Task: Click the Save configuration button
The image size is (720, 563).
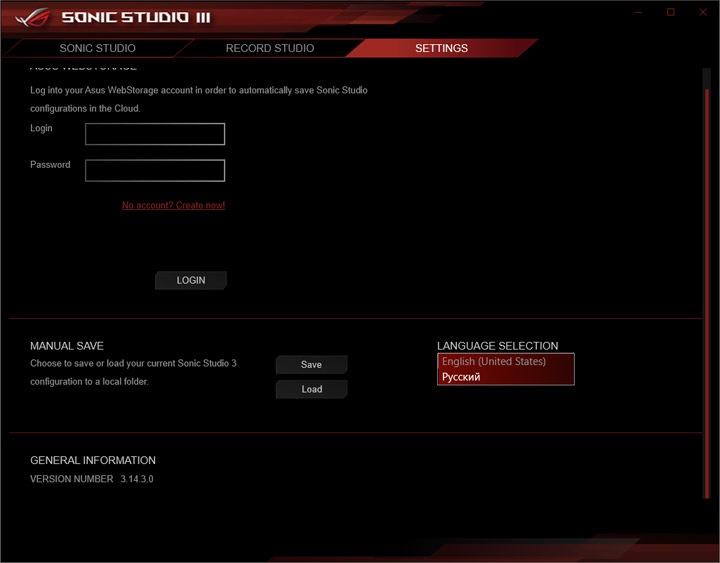Action: point(311,365)
